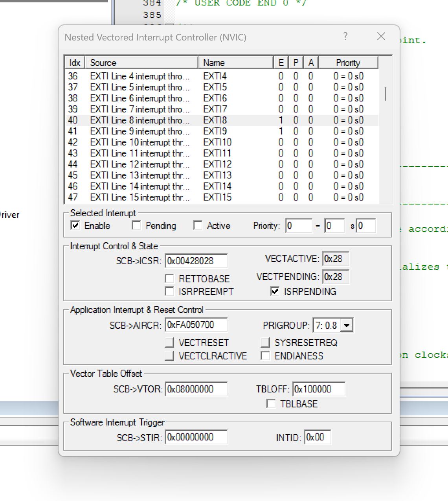This screenshot has width=448, height=501.
Task: Uncheck the ISRPENDING flag
Action: [x=274, y=291]
